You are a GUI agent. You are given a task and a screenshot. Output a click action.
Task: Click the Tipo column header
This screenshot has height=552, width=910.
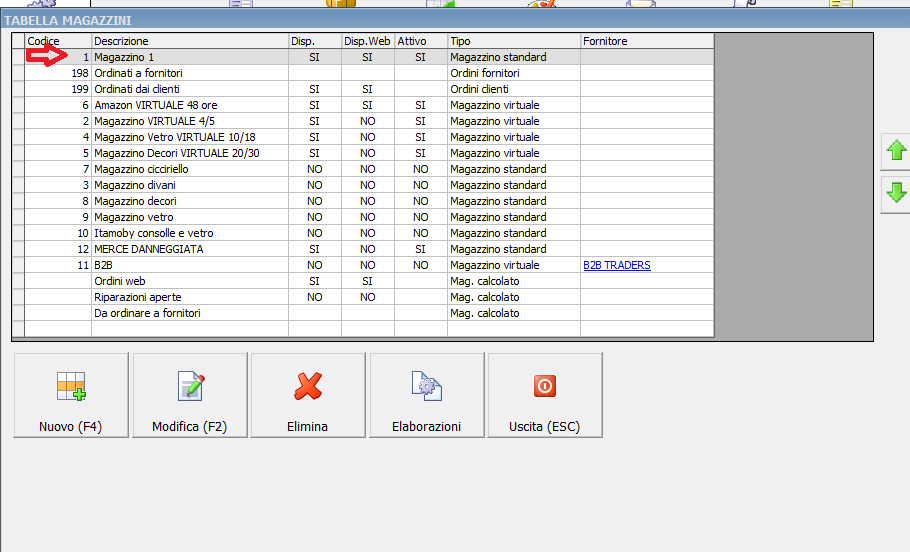point(514,41)
